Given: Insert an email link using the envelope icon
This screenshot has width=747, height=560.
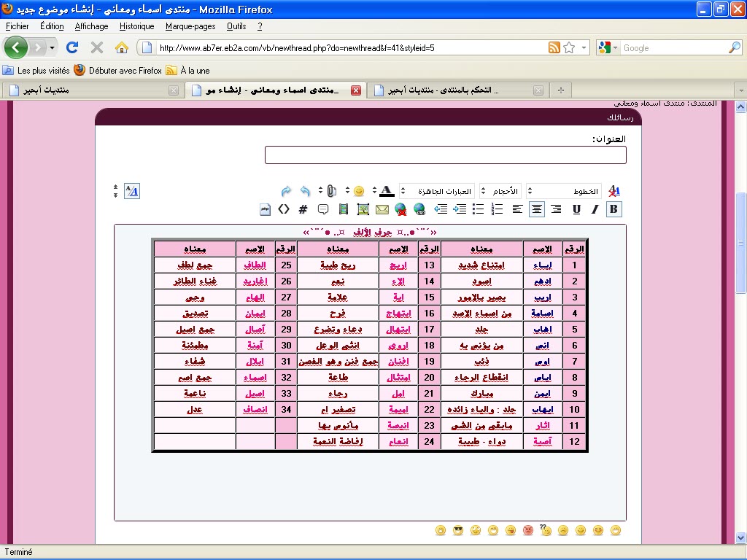Looking at the screenshot, I should 382,209.
